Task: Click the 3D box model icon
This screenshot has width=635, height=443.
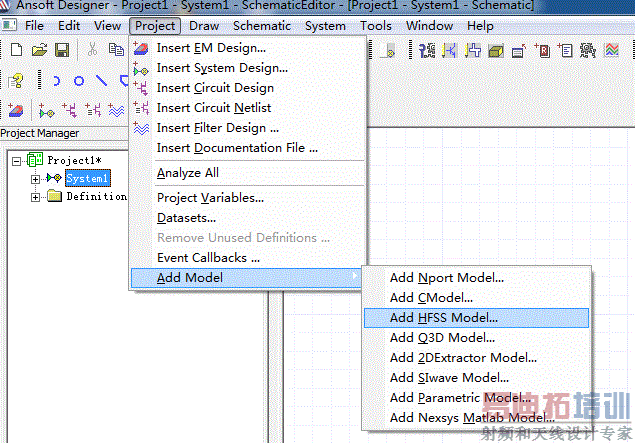Action: point(496,51)
